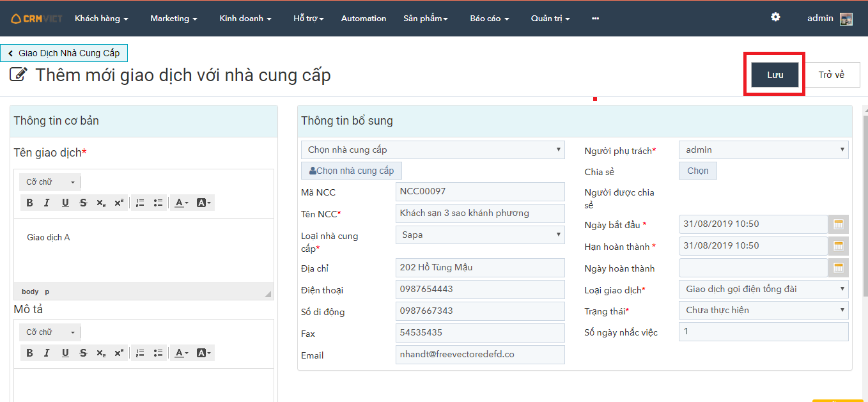Viewport: 868px width, 402px height.
Task: Open Người phụ trách dropdown
Action: pos(764,150)
